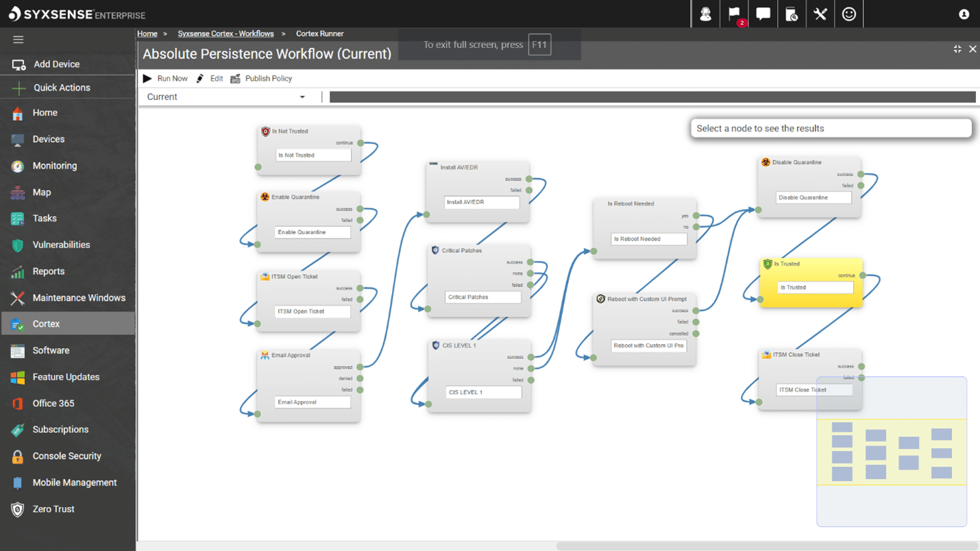Click the Run Now button
This screenshot has height=551, width=980.
click(x=165, y=79)
